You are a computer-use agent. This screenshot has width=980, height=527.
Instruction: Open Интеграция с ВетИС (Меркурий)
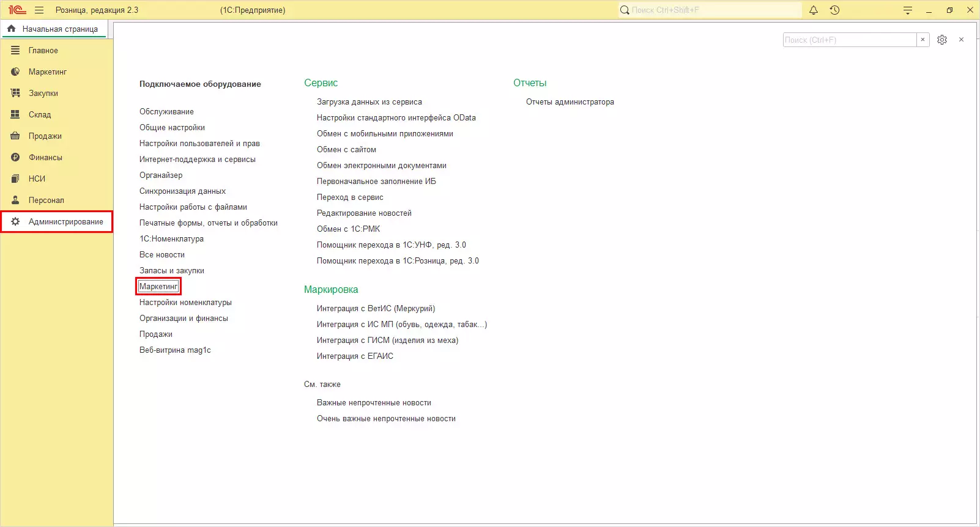(x=376, y=309)
